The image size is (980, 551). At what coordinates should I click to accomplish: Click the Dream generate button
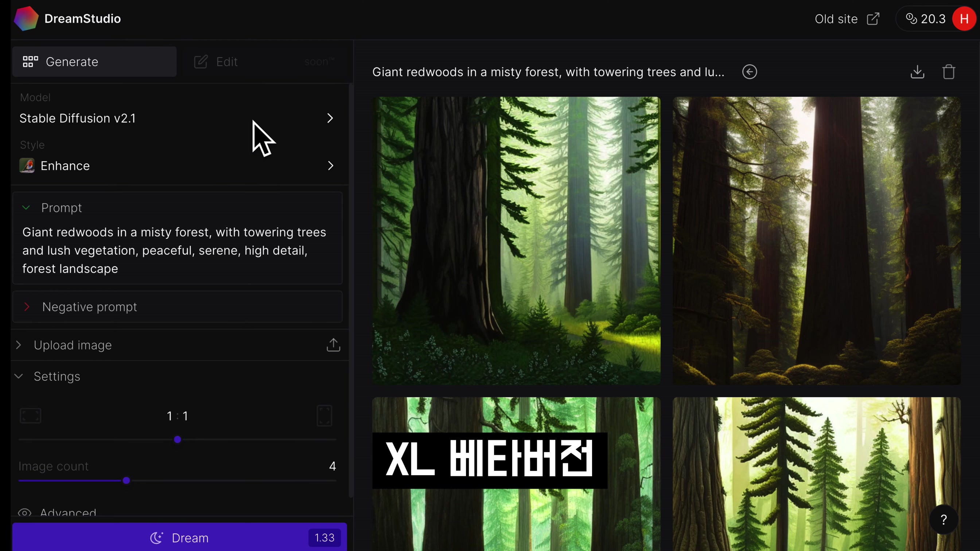[x=180, y=537]
